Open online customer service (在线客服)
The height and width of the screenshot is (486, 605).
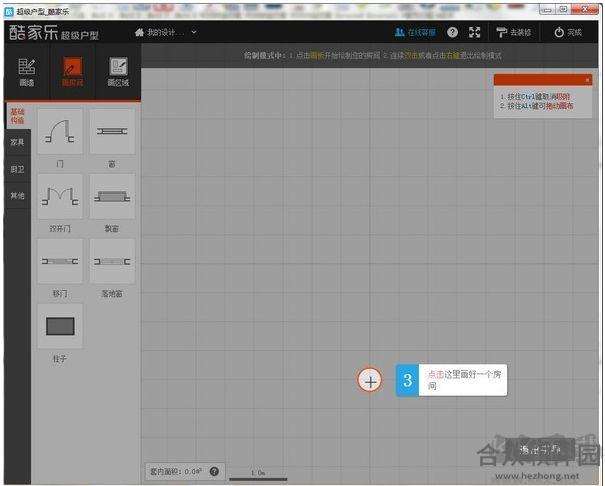click(x=415, y=32)
